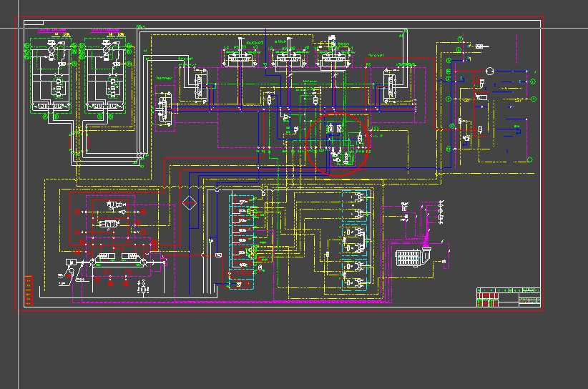588x389 pixels.
Task: Select the diamond-shaped filter symbol
Action: [190, 203]
